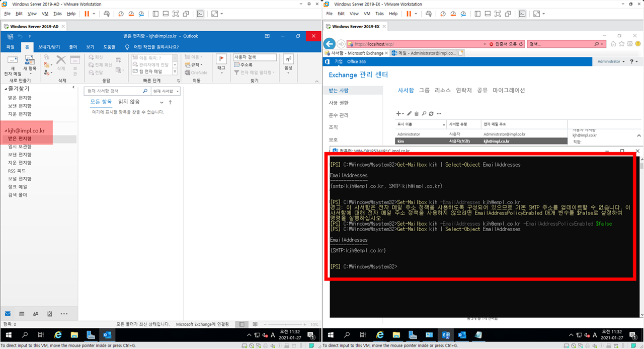Click the OneNote button in Outlook ribbon
644x349 pixels.
pos(196,73)
